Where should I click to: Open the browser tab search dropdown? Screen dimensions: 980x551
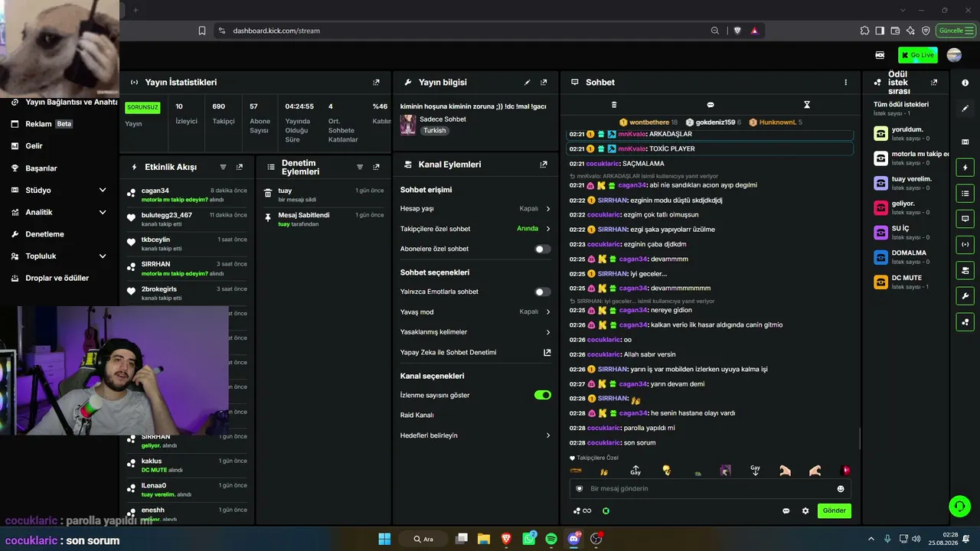click(903, 10)
